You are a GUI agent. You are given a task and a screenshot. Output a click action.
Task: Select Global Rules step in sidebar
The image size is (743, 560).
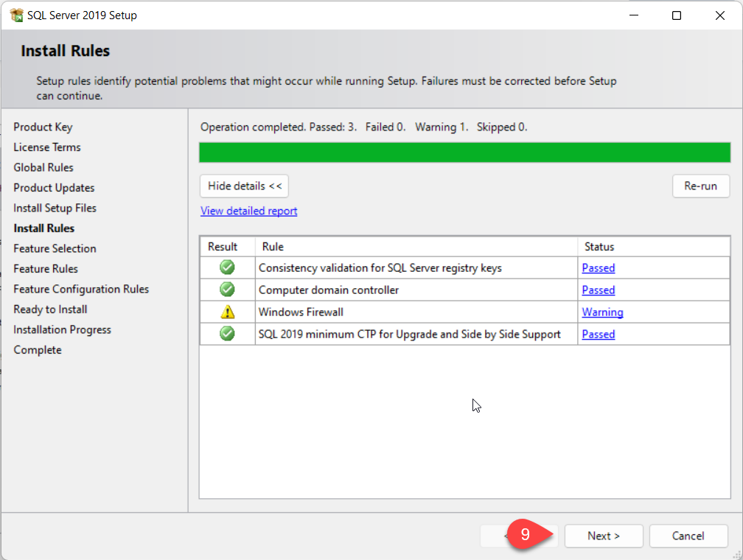click(43, 168)
